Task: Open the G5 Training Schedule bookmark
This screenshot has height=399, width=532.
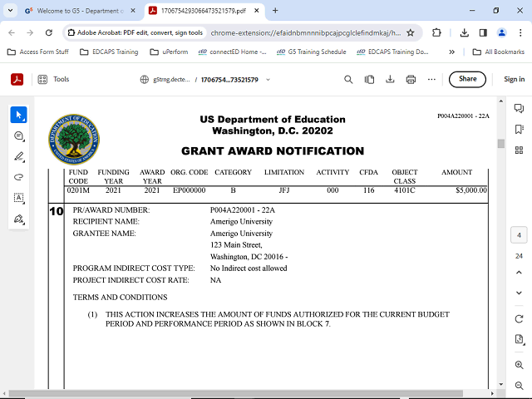Action: pyautogui.click(x=311, y=52)
